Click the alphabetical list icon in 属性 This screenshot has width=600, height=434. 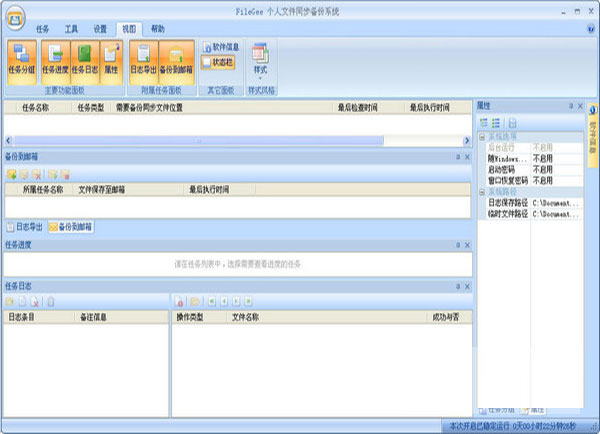[x=496, y=123]
